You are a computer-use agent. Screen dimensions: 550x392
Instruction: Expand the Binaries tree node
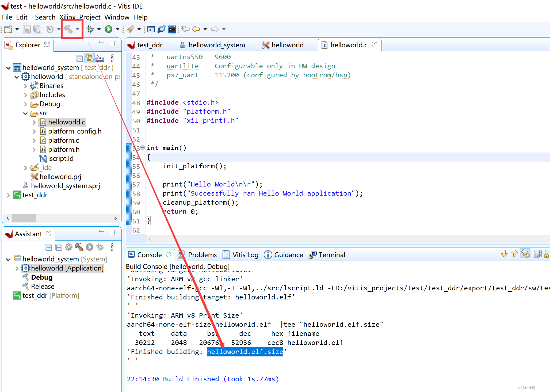25,86
